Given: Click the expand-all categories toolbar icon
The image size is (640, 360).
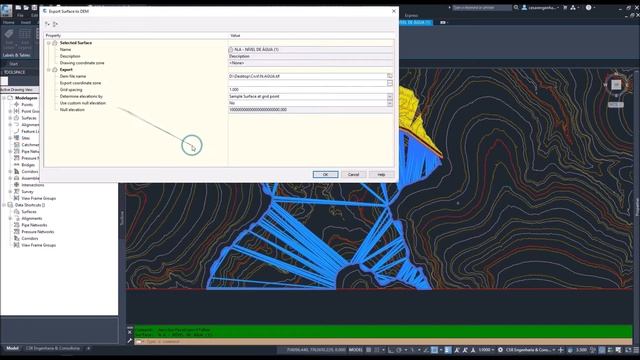Looking at the screenshot, I should pyautogui.click(x=47, y=24).
